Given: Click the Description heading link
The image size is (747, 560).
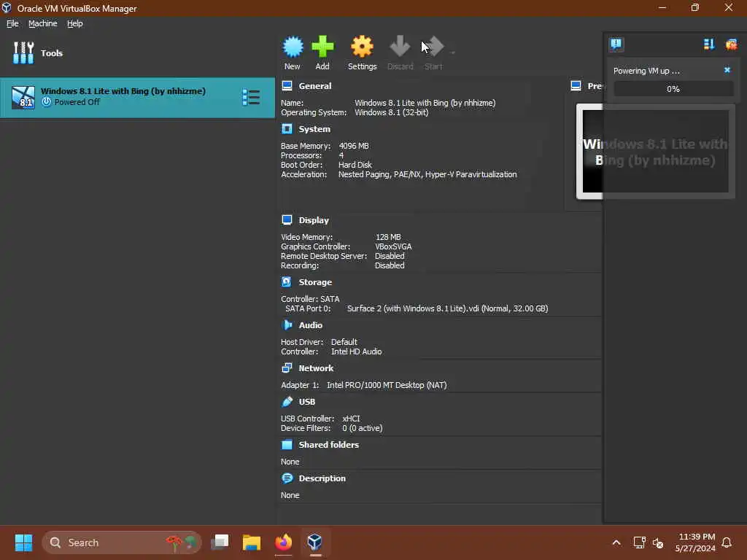Looking at the screenshot, I should (322, 478).
